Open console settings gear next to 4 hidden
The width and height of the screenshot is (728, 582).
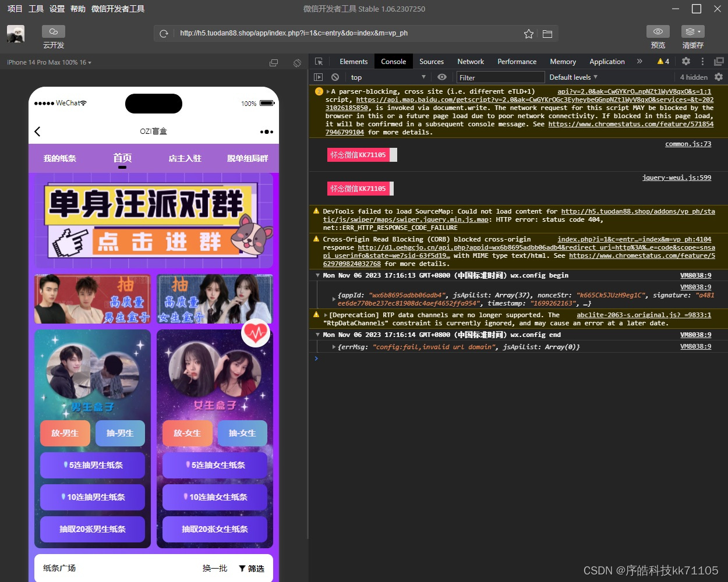click(719, 77)
